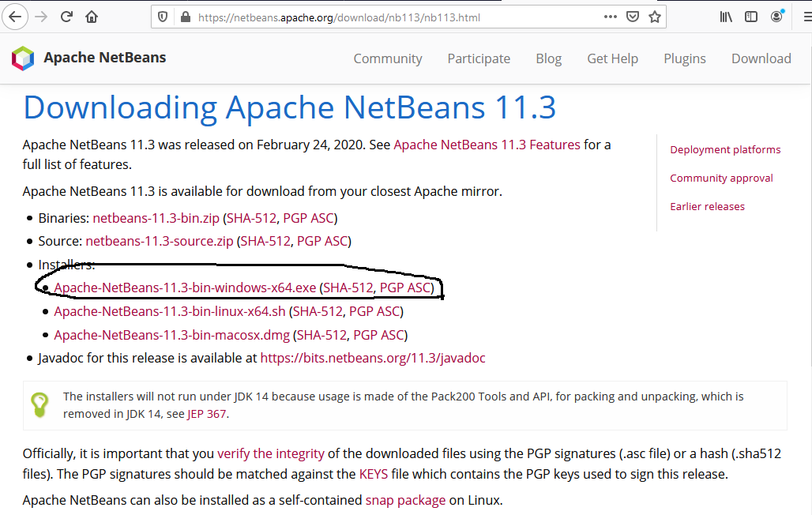Screen dimensions: 812x515
Task: Follow the verify the integrity link
Action: point(271,453)
